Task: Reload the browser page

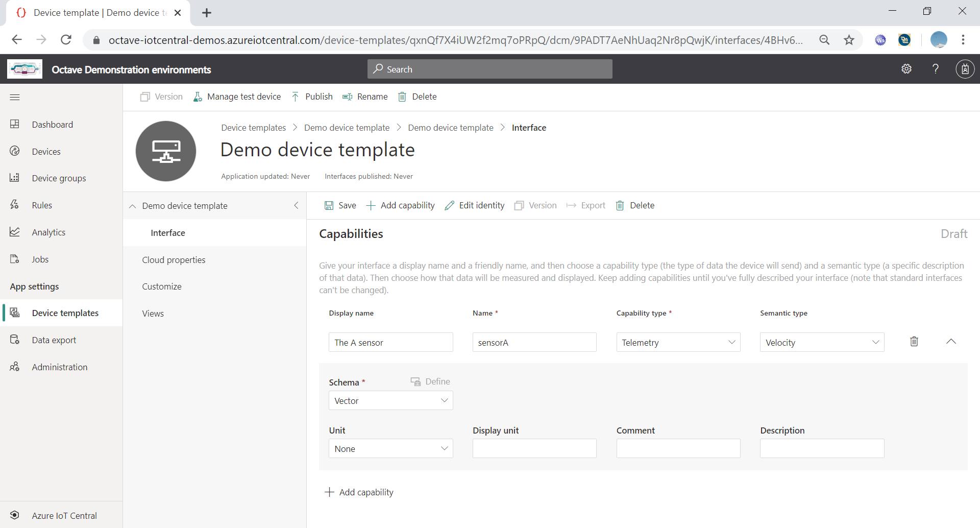Action: 66,40
